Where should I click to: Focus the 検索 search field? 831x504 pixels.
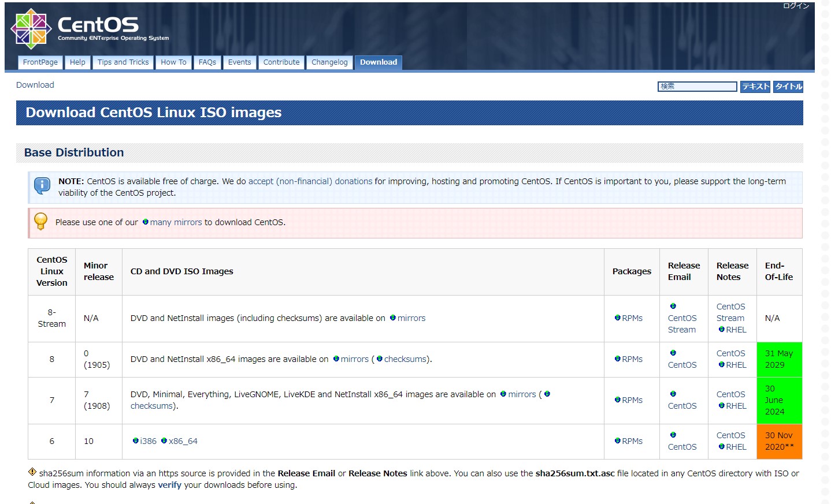coord(698,87)
